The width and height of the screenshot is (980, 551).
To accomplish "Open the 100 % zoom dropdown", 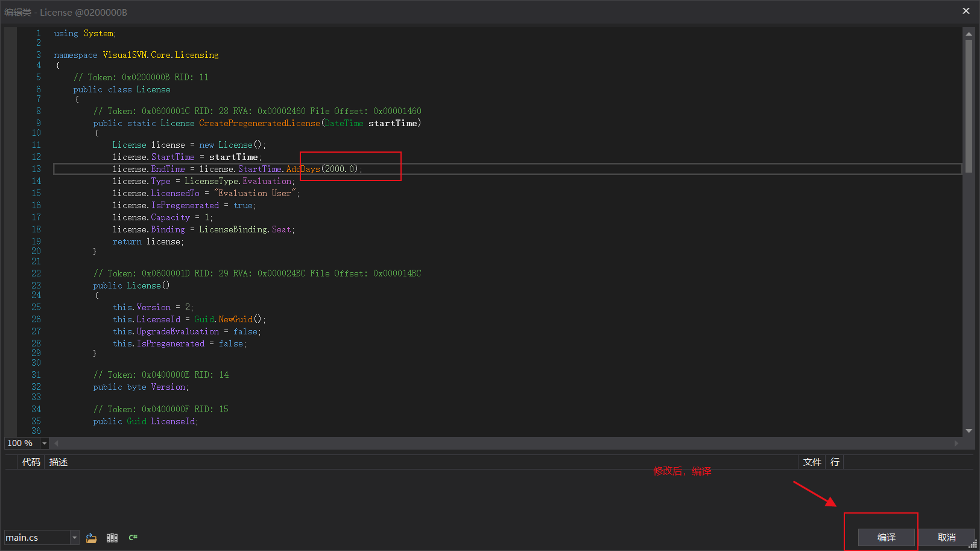I will tap(44, 444).
